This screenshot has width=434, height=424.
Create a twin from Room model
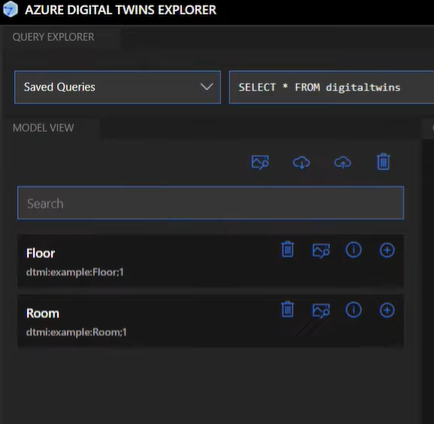[387, 310]
